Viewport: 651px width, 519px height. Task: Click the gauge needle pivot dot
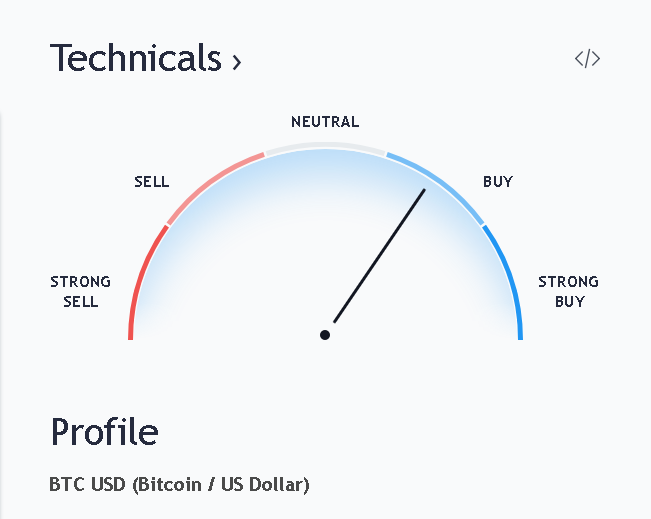click(325, 335)
